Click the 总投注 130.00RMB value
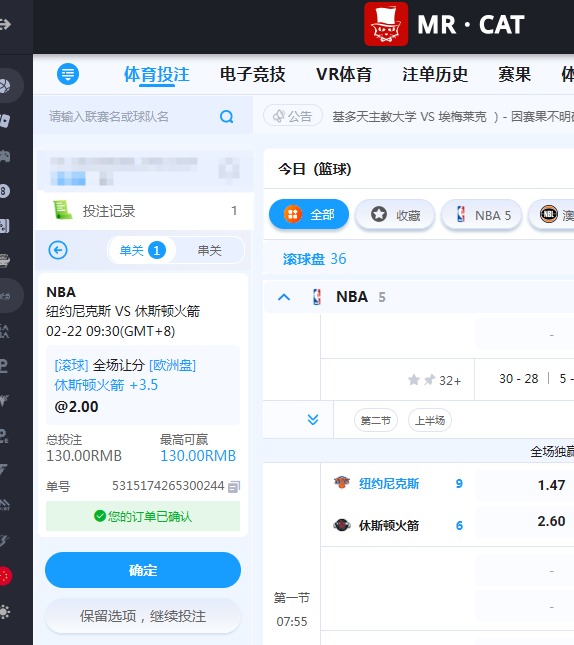574x645 pixels. pos(84,456)
